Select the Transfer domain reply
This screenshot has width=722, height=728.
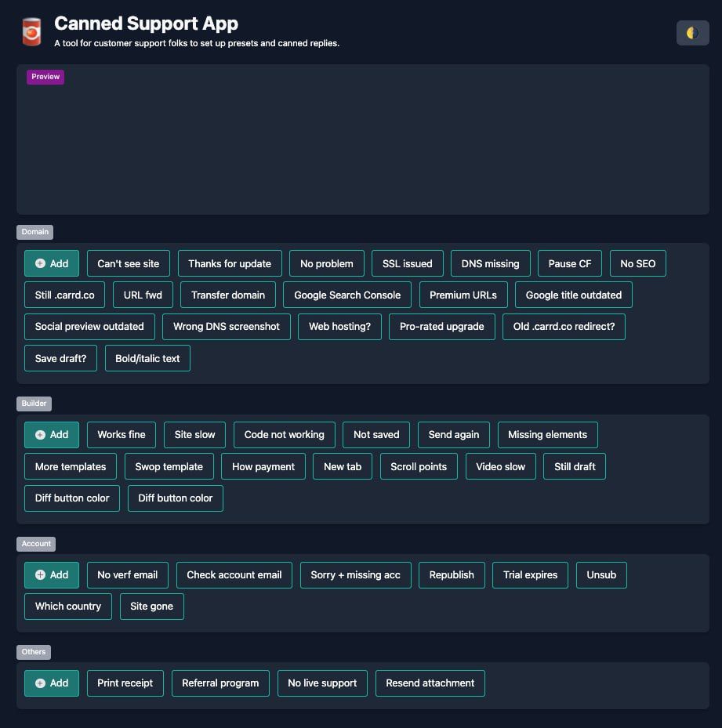coord(227,295)
